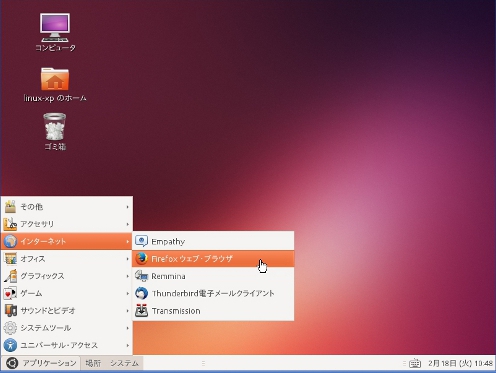Click the システムツール gear icon
This screenshot has width=496, height=373.
[10, 328]
